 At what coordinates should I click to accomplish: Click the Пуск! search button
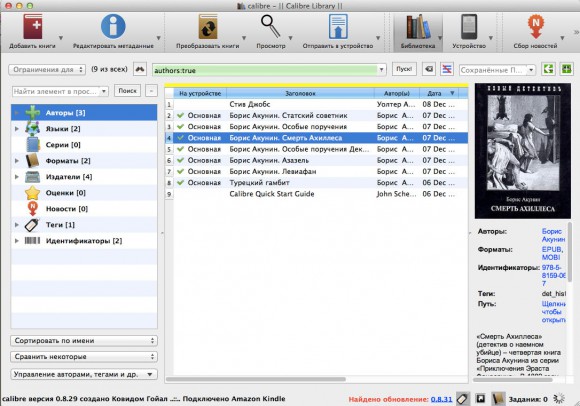tap(404, 69)
